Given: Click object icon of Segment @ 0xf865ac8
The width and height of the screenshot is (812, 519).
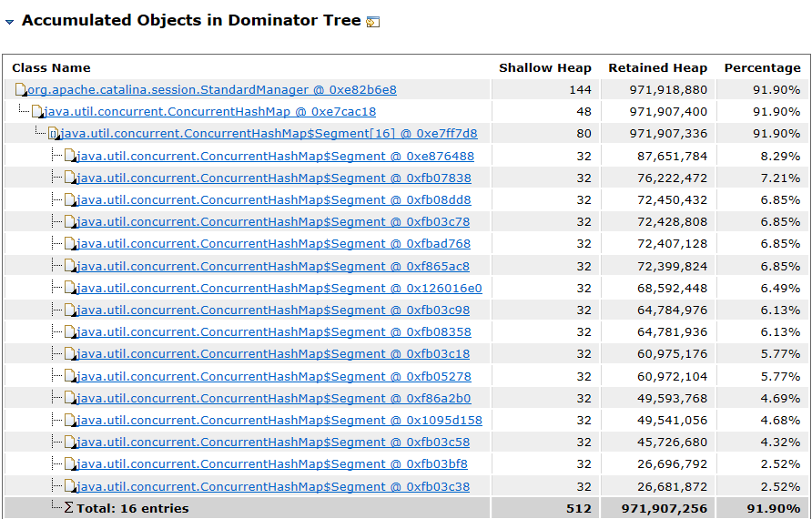Looking at the screenshot, I should click(70, 266).
